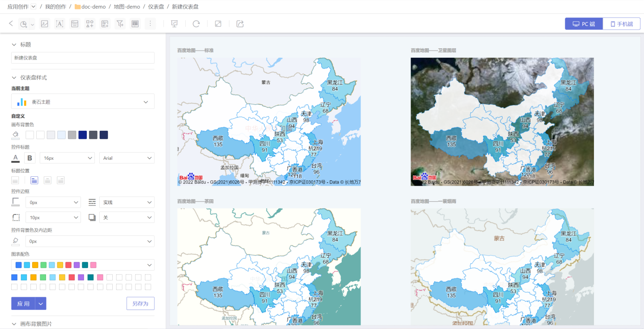Image resolution: width=644 pixels, height=329 pixels.
Task: Choose the bright navy blue canvas background swatch
Action: 82,135
